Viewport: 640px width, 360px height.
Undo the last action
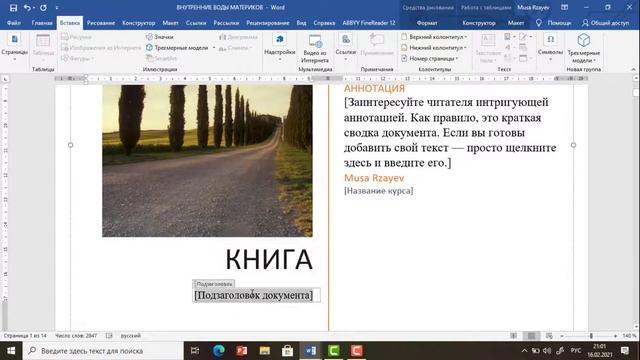(x=27, y=8)
